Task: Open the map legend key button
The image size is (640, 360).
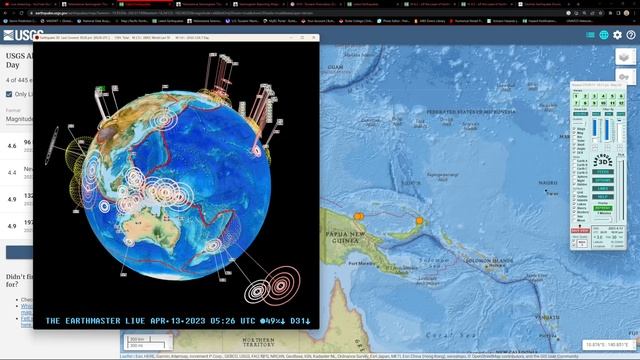Action: 625,76
